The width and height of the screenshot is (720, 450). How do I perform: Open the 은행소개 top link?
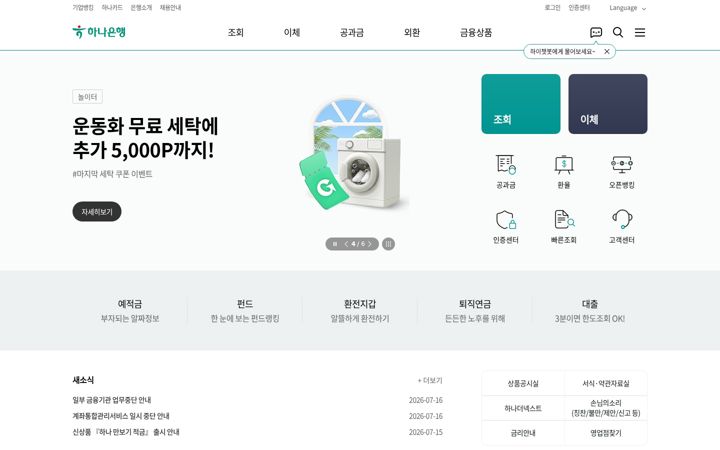pyautogui.click(x=141, y=8)
